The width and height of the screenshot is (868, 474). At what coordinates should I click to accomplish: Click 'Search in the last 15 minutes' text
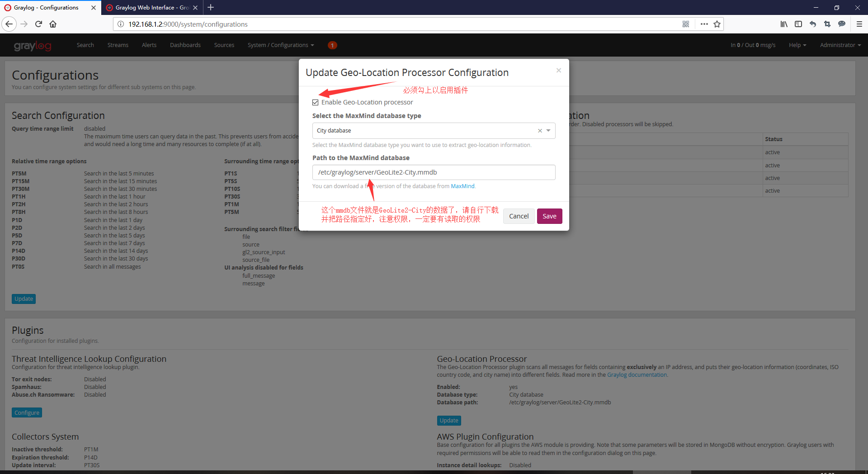point(120,181)
